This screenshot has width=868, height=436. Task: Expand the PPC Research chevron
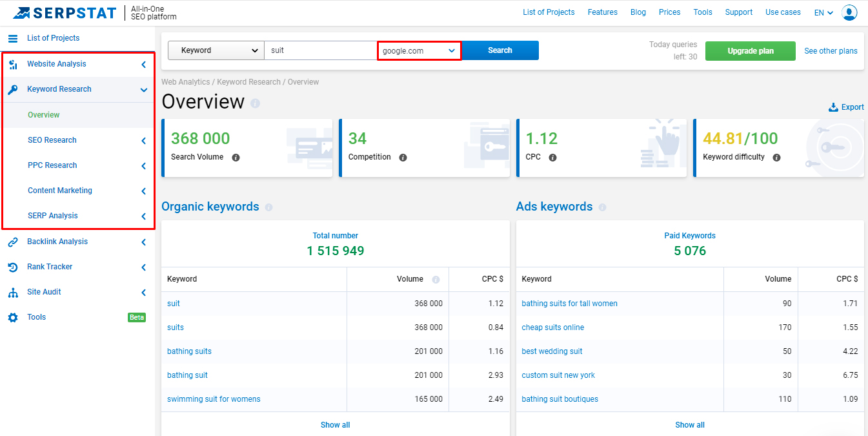pyautogui.click(x=143, y=166)
